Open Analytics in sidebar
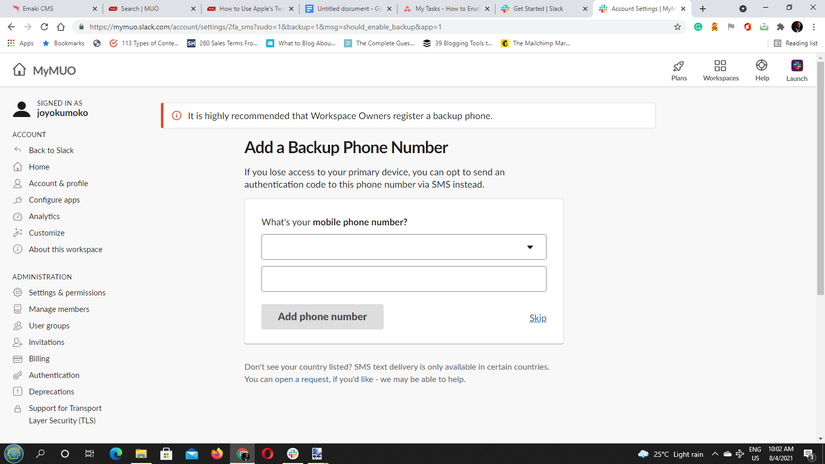The width and height of the screenshot is (825, 464). (x=44, y=216)
